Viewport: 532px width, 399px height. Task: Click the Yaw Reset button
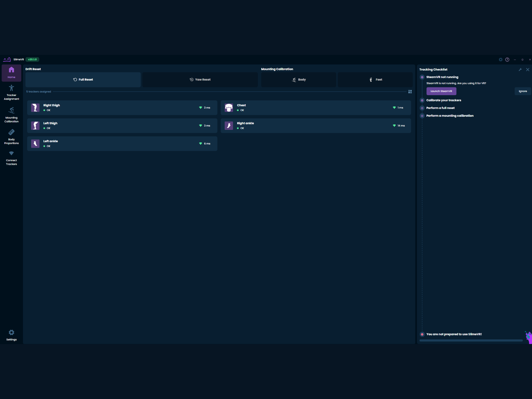pyautogui.click(x=200, y=79)
